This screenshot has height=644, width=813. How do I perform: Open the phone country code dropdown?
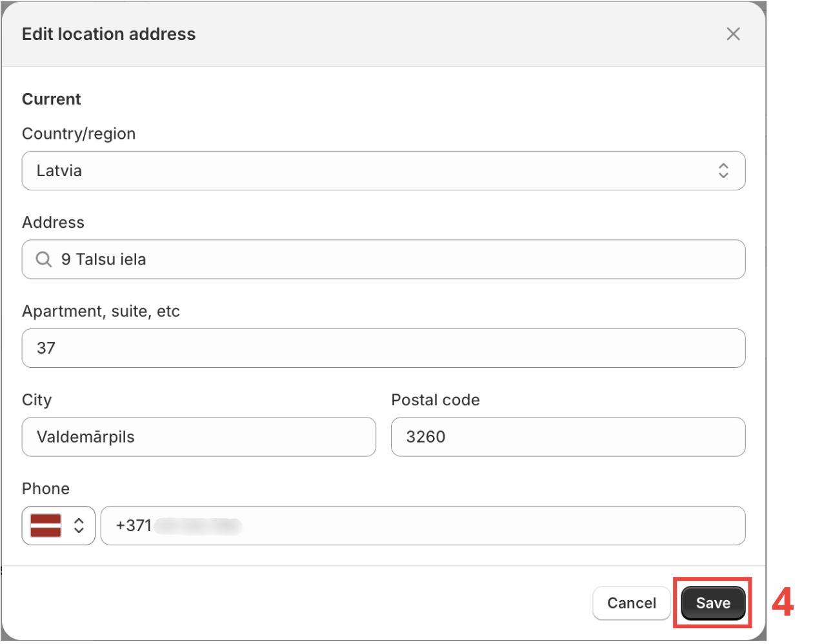58,525
